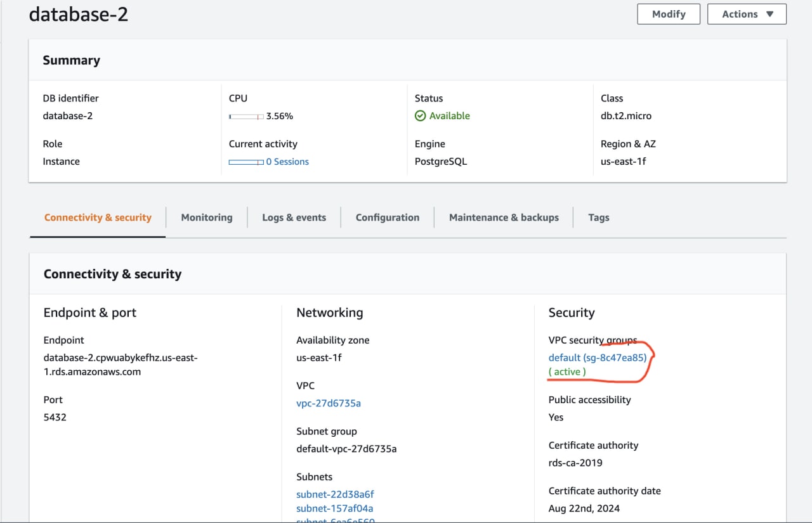This screenshot has width=812, height=523.
Task: Click the db.t2.micro class value
Action: (x=626, y=116)
